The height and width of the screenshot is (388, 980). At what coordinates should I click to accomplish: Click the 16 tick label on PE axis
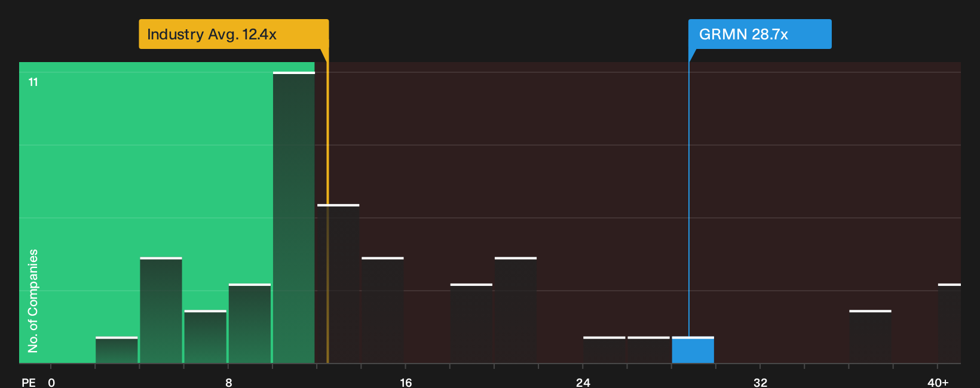coord(406,382)
